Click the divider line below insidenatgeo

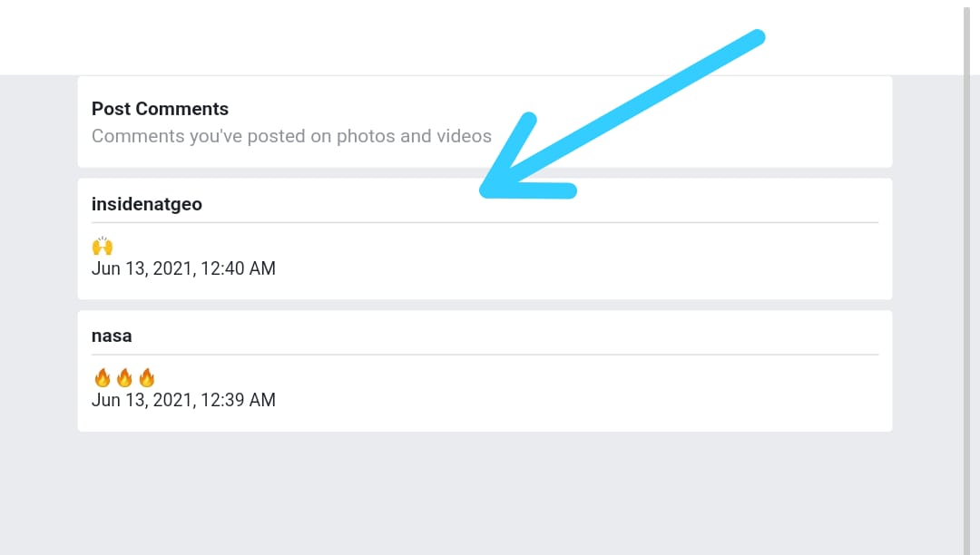coord(485,222)
